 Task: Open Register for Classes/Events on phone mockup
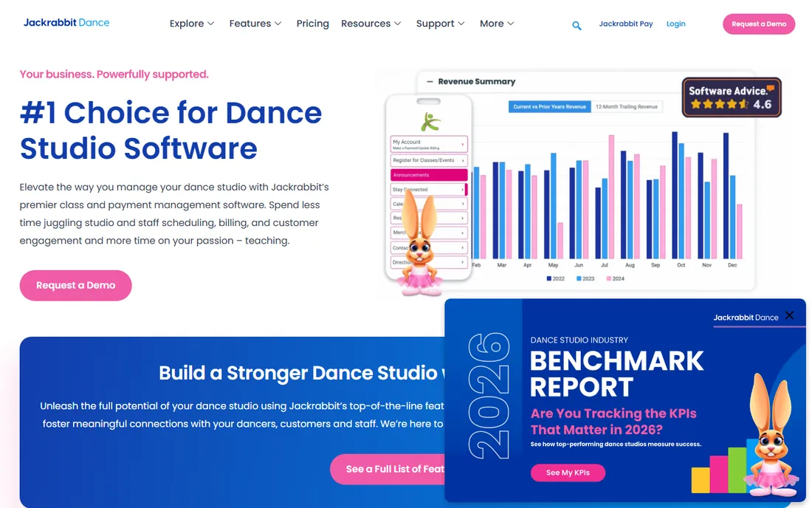pos(429,160)
